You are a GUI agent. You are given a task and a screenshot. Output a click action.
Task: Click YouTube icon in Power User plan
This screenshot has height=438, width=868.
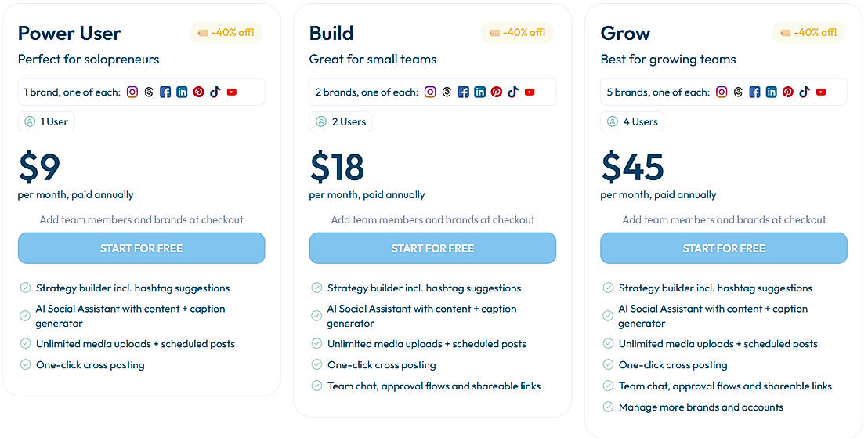click(232, 92)
